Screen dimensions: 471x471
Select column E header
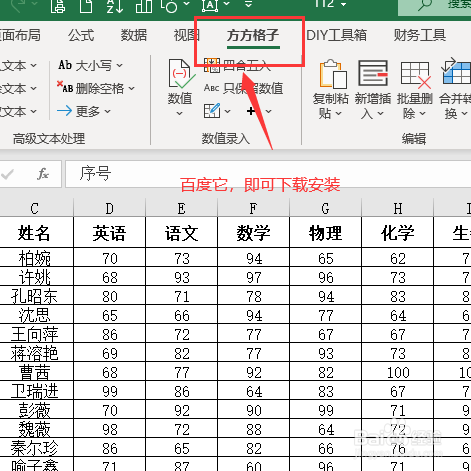click(x=181, y=209)
